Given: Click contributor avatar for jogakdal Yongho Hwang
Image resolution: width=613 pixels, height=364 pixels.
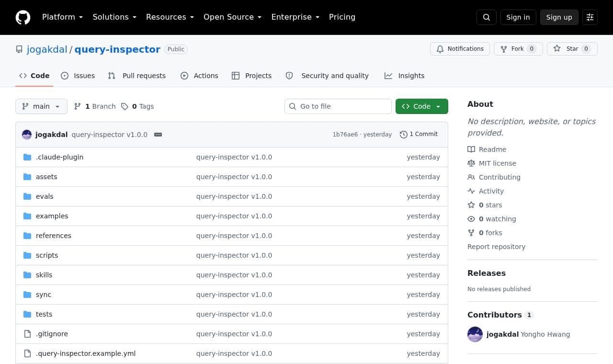Looking at the screenshot, I should pos(475,334).
